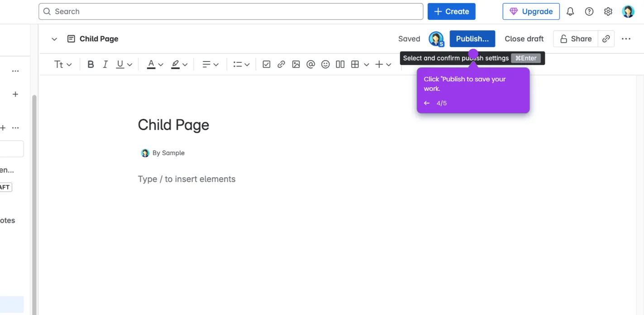Image resolution: width=644 pixels, height=315 pixels.
Task: Insert an image or file
Action: click(296, 65)
